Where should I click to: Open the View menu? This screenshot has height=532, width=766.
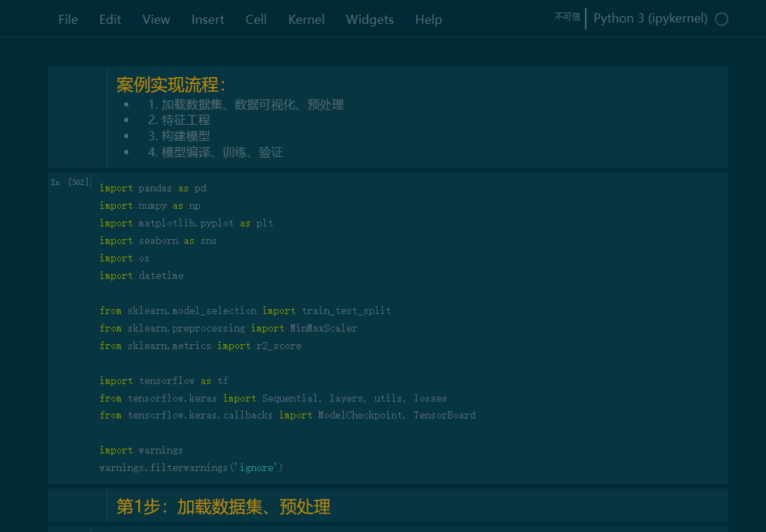pyautogui.click(x=156, y=20)
